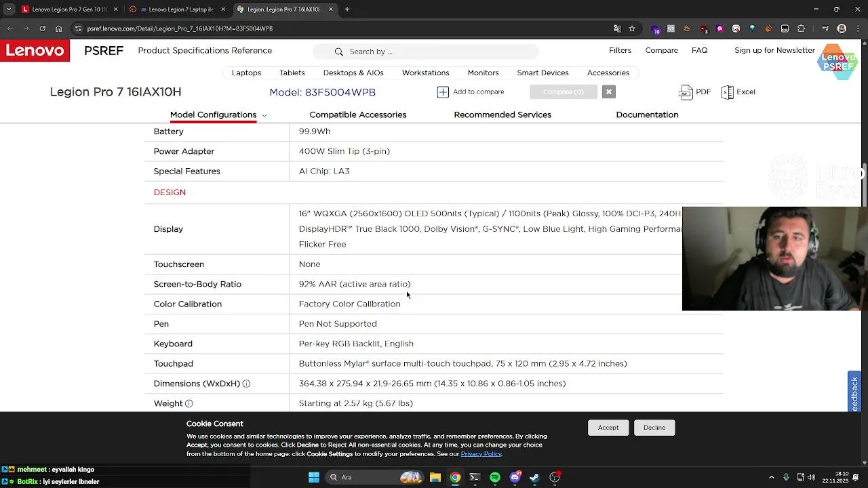Open Discord from the taskbar
The height and width of the screenshot is (488, 868).
pos(515,477)
